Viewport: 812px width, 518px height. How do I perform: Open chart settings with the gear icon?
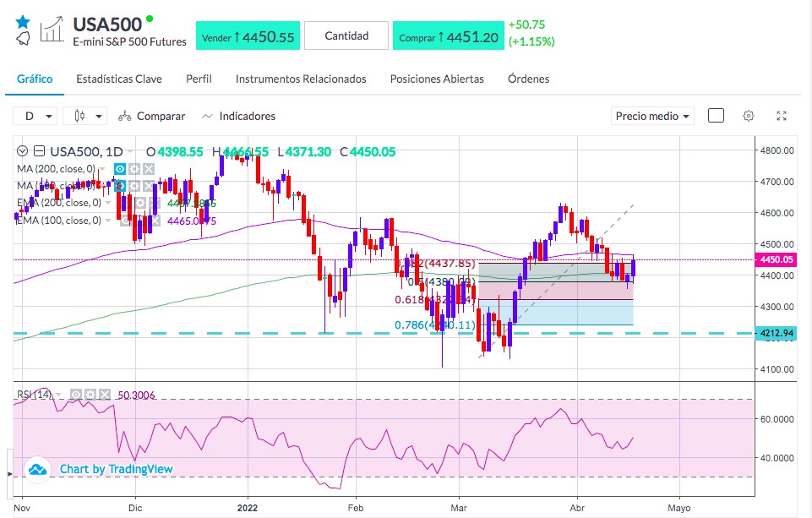click(x=749, y=116)
